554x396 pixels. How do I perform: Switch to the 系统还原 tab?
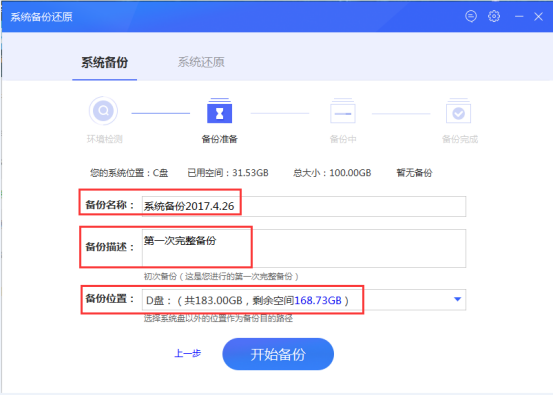[x=201, y=63]
